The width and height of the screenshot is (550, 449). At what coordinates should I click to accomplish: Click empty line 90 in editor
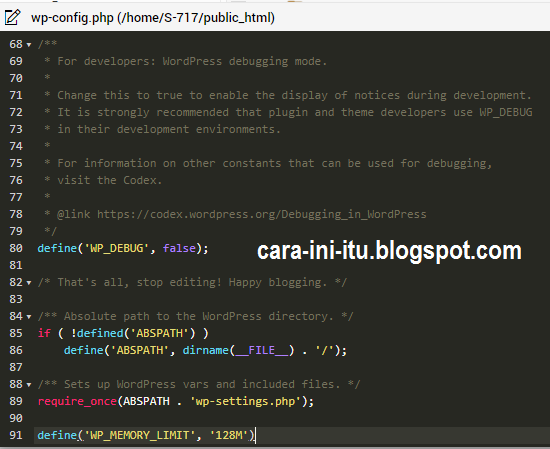click(291, 418)
